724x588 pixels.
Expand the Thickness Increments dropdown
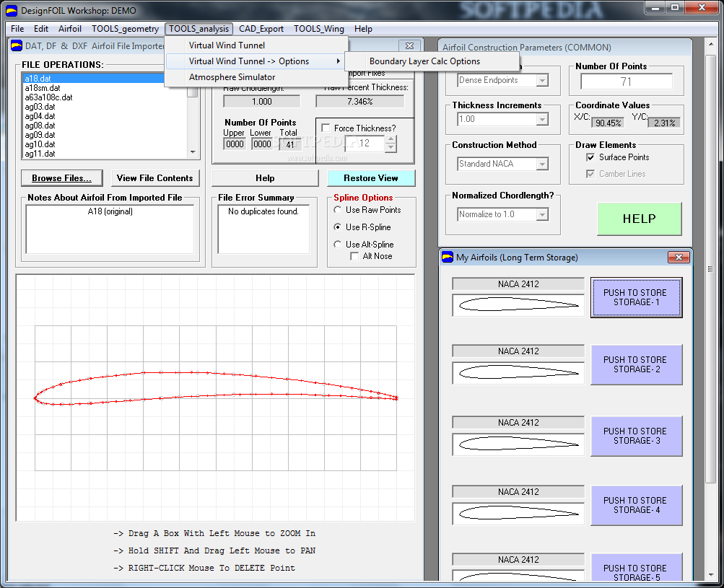543,120
